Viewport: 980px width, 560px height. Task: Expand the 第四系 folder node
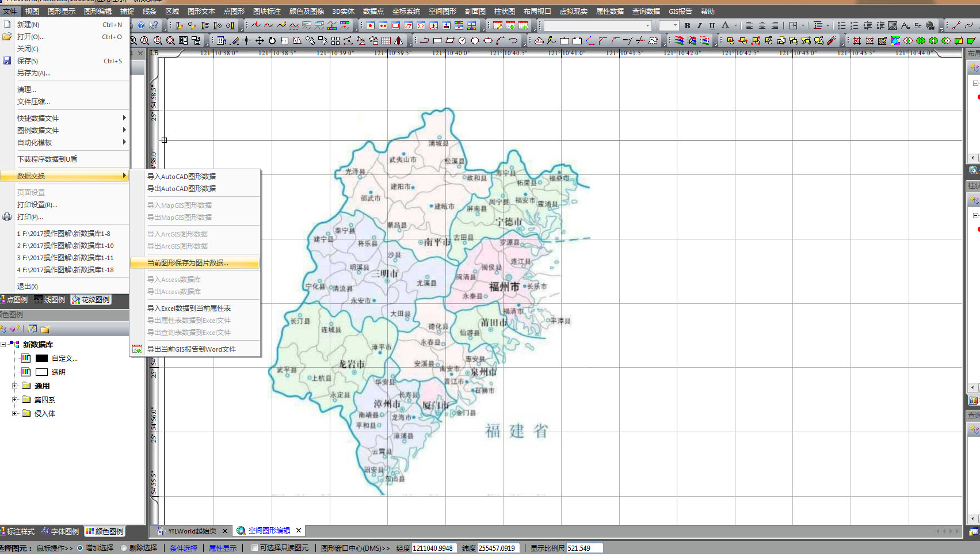point(15,399)
